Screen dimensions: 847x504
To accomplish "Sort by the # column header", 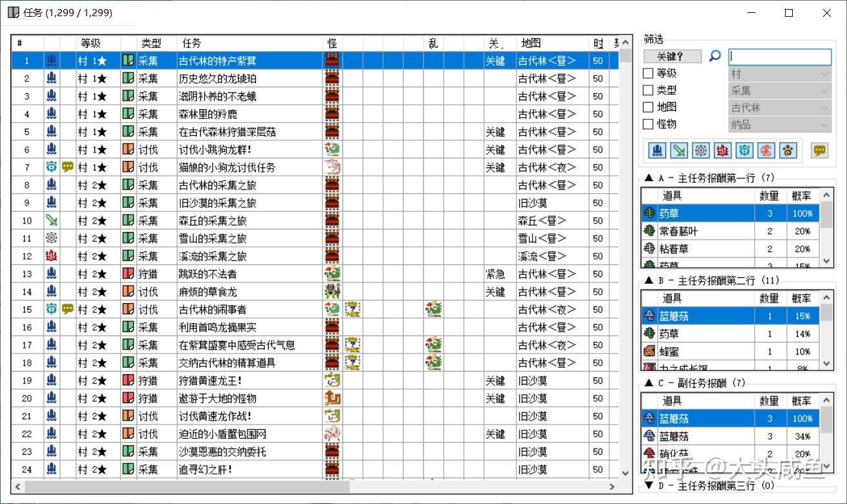I will [28, 43].
